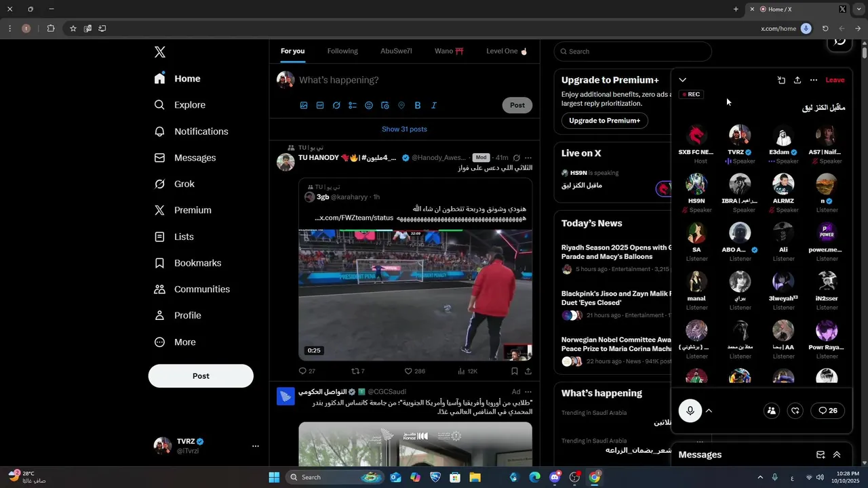
Task: Click the grey Post button in composer
Action: pos(517,105)
